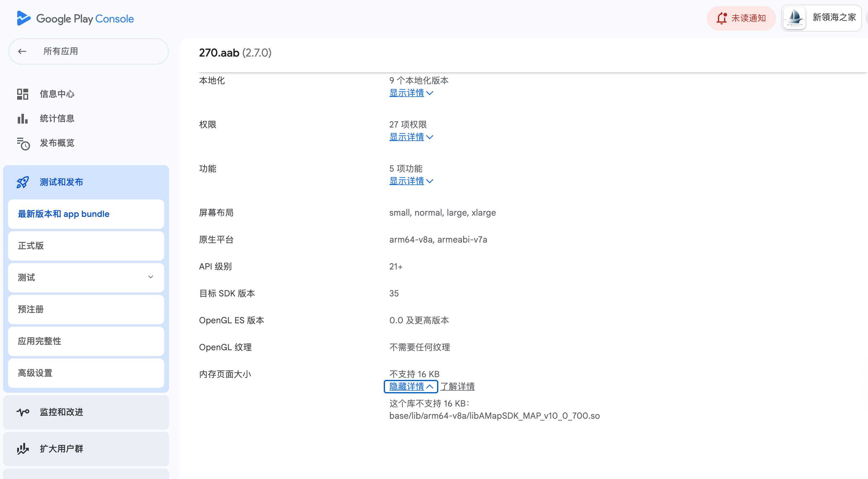Click the 扩大用户群 growth chart icon
The image size is (868, 479).
[23, 449]
